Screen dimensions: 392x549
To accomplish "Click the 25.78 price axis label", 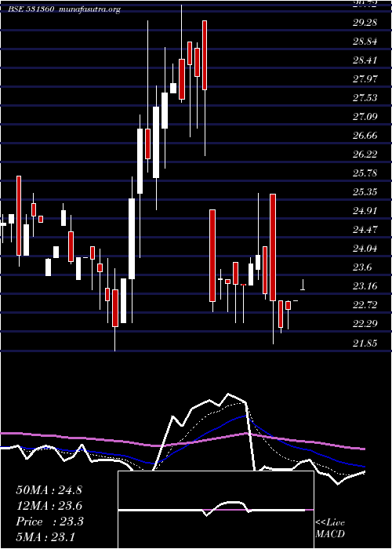I will (x=365, y=173).
